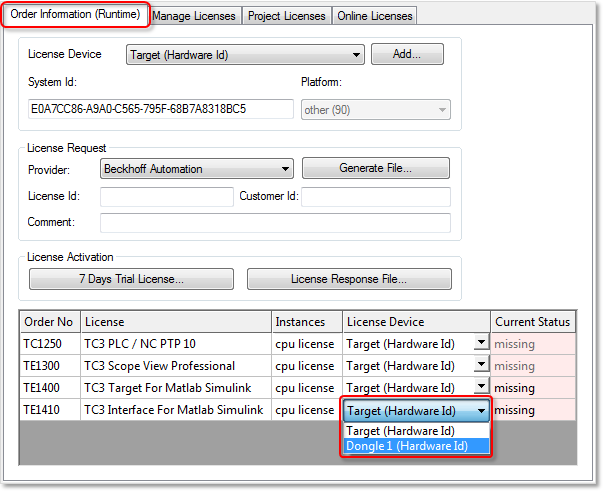The height and width of the screenshot is (491, 603).
Task: Focus the Comment input field
Action: tap(275, 223)
